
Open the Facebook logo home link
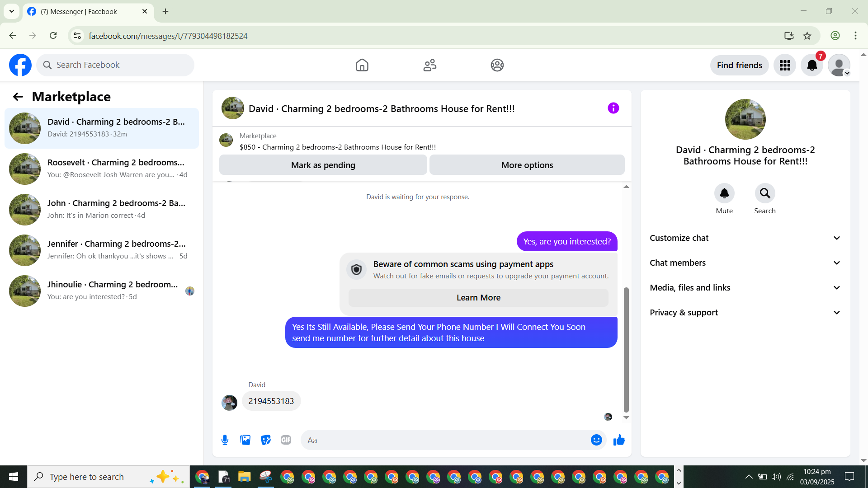click(20, 65)
